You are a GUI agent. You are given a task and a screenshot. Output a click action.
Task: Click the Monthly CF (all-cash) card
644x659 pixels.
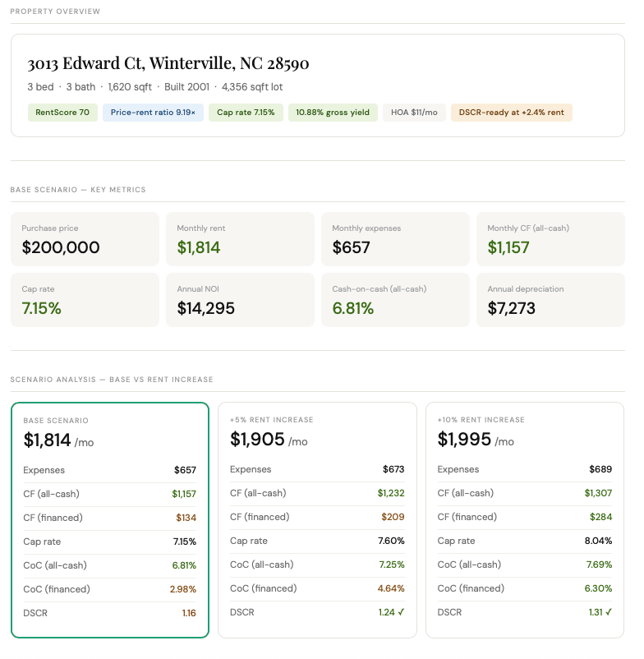[550, 239]
